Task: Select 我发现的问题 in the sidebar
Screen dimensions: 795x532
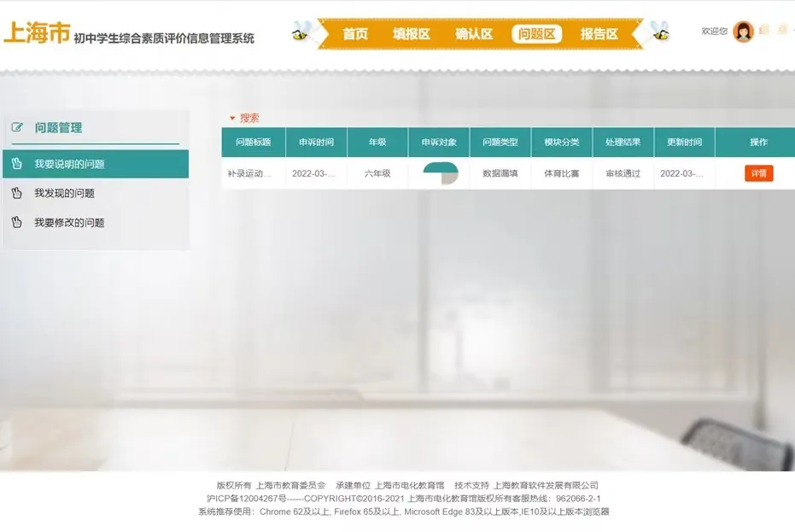Action: coord(65,193)
